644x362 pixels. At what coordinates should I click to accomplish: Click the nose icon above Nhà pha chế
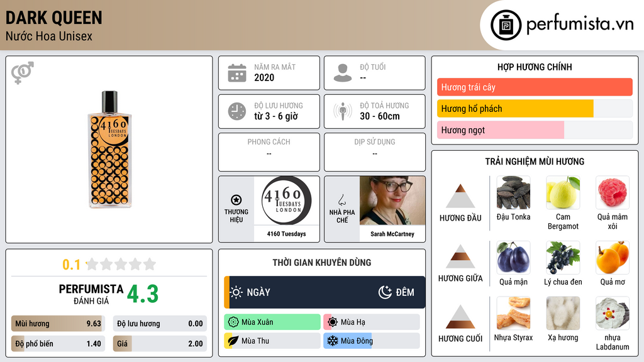pyautogui.click(x=341, y=200)
